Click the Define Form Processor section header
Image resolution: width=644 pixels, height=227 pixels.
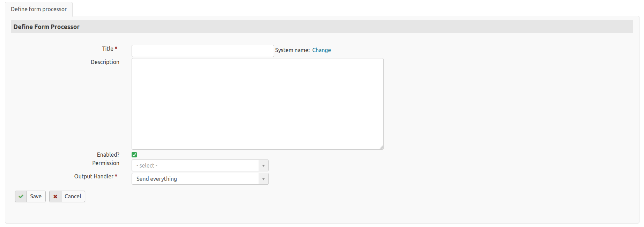click(x=46, y=27)
